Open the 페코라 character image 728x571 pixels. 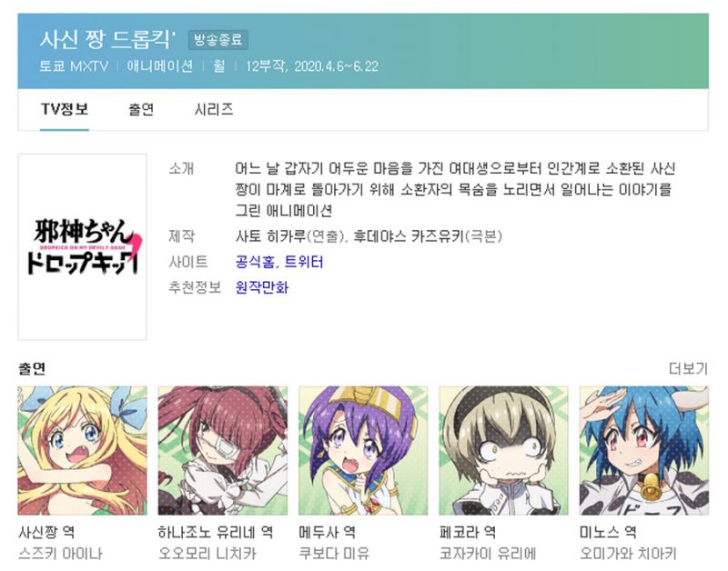coord(504,450)
